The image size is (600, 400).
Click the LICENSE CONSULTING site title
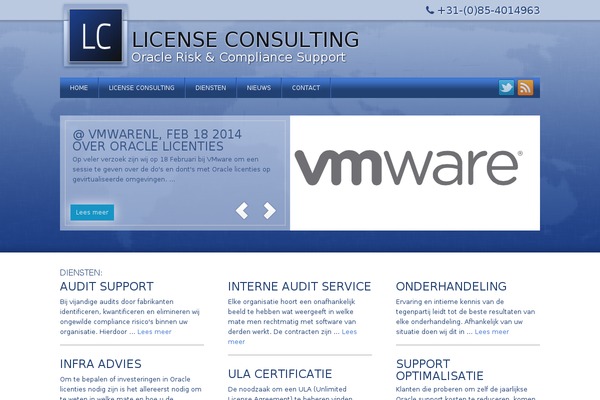(245, 40)
